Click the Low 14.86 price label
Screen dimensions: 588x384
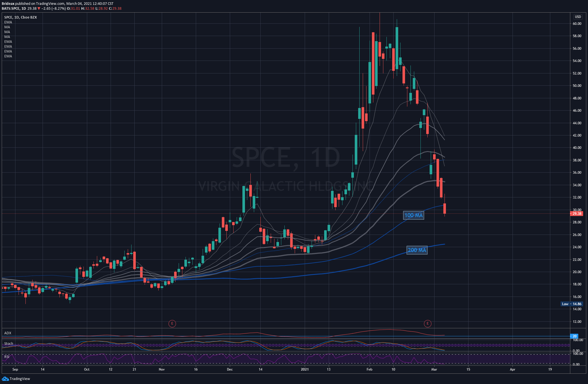tap(571, 304)
